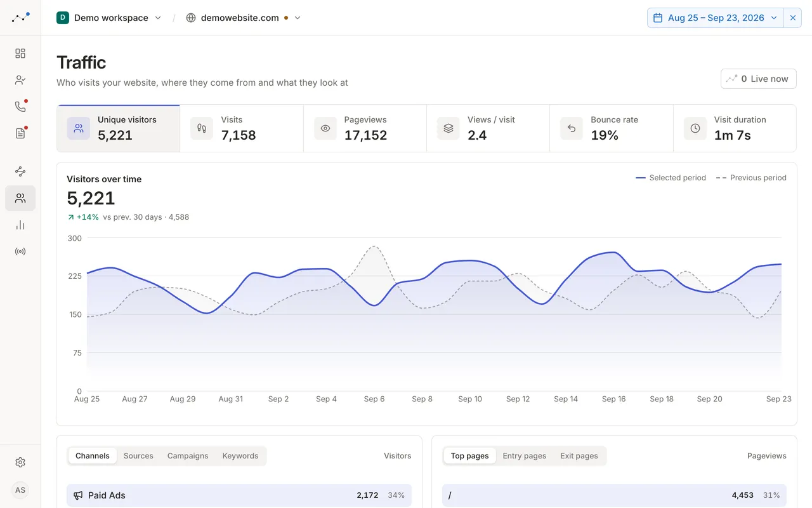
Task: Open the phone calls icon in sidebar
Action: 20,107
